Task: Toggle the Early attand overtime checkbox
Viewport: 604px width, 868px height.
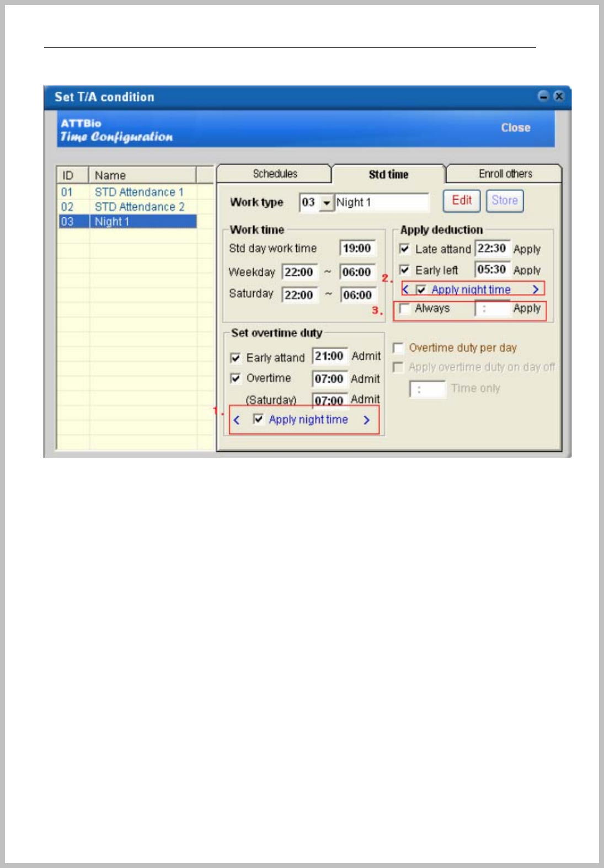Action: pos(236,358)
